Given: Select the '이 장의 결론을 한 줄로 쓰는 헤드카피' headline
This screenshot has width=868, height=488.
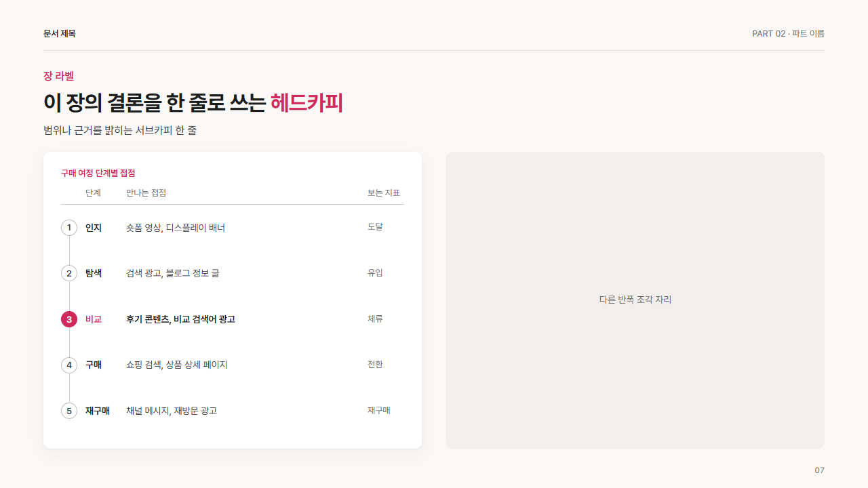Looking at the screenshot, I should (x=193, y=102).
